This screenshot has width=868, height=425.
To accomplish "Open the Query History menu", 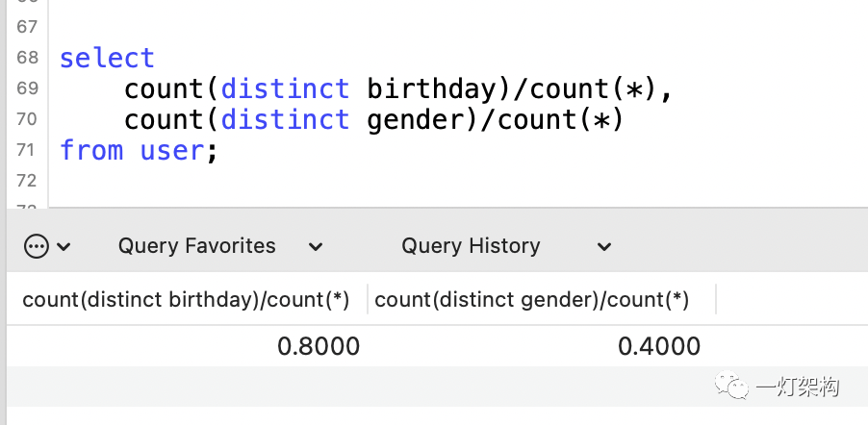I will (471, 246).
